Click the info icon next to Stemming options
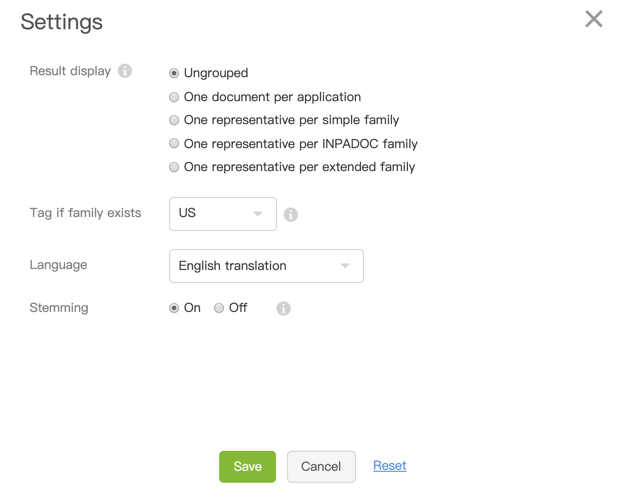Viewport: 627px width, 502px height. click(284, 308)
